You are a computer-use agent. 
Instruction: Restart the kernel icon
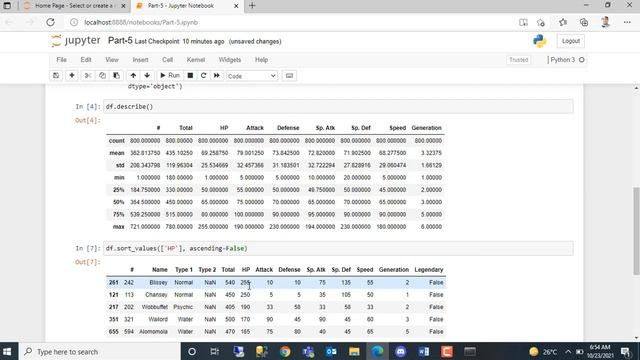(x=203, y=76)
